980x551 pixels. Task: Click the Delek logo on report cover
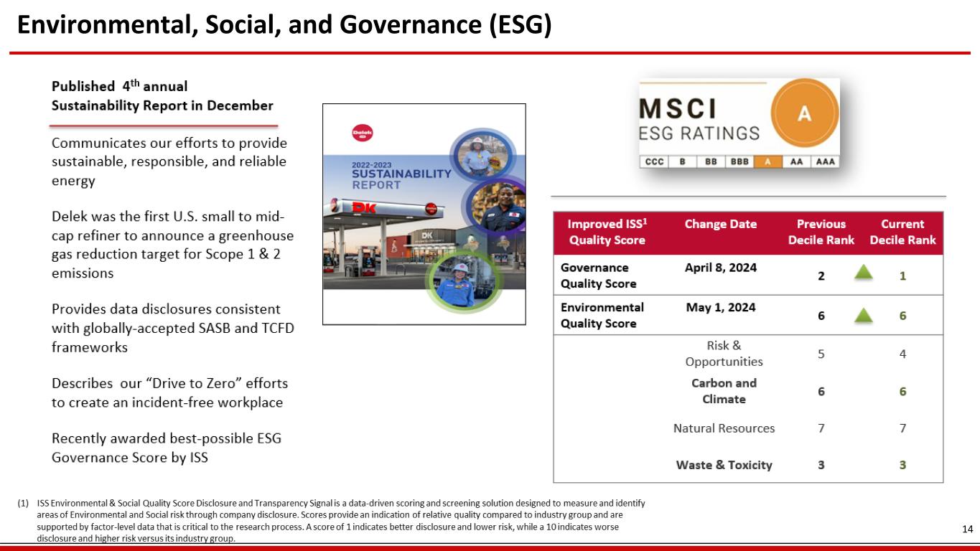point(363,133)
